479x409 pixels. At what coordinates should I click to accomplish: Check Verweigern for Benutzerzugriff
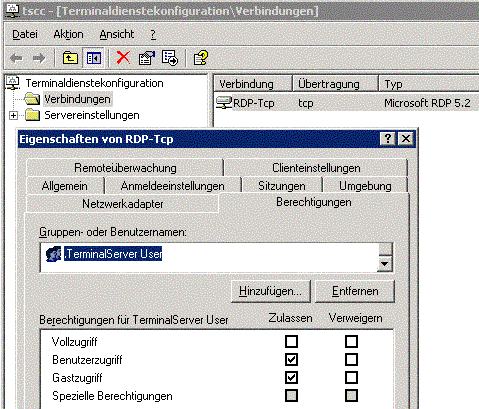pyautogui.click(x=351, y=360)
